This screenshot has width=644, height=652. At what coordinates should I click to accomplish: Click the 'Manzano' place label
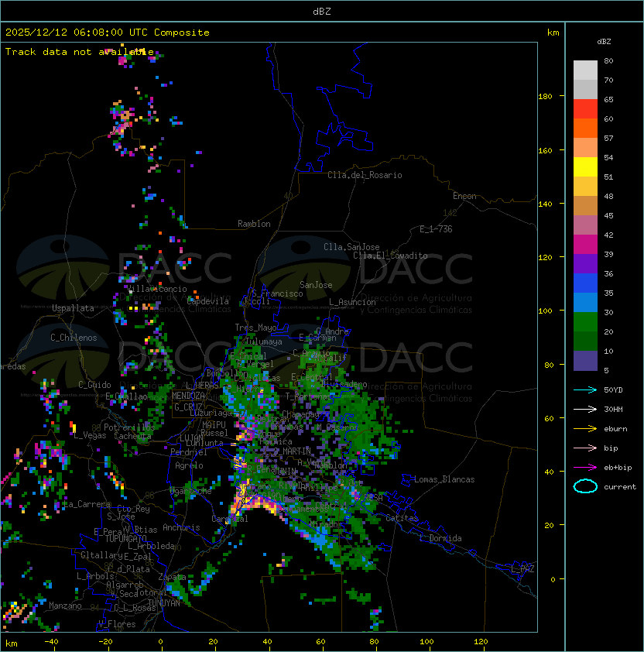pyautogui.click(x=65, y=606)
